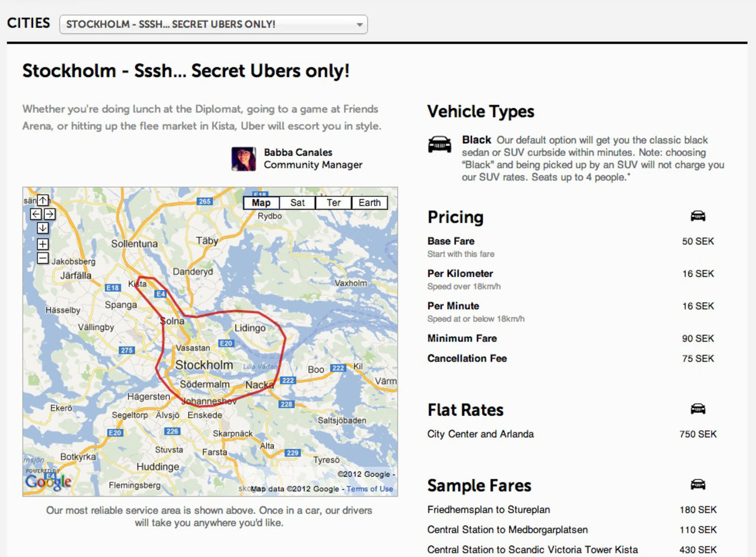Switch the map to Sat view
Viewport: 756px width, 557px height.
pyautogui.click(x=296, y=203)
